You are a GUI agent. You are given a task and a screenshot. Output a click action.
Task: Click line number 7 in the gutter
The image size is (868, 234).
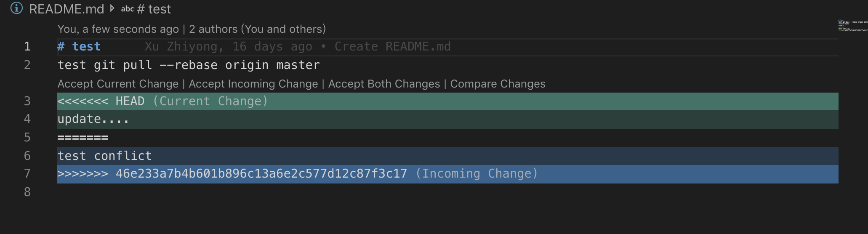click(27, 173)
